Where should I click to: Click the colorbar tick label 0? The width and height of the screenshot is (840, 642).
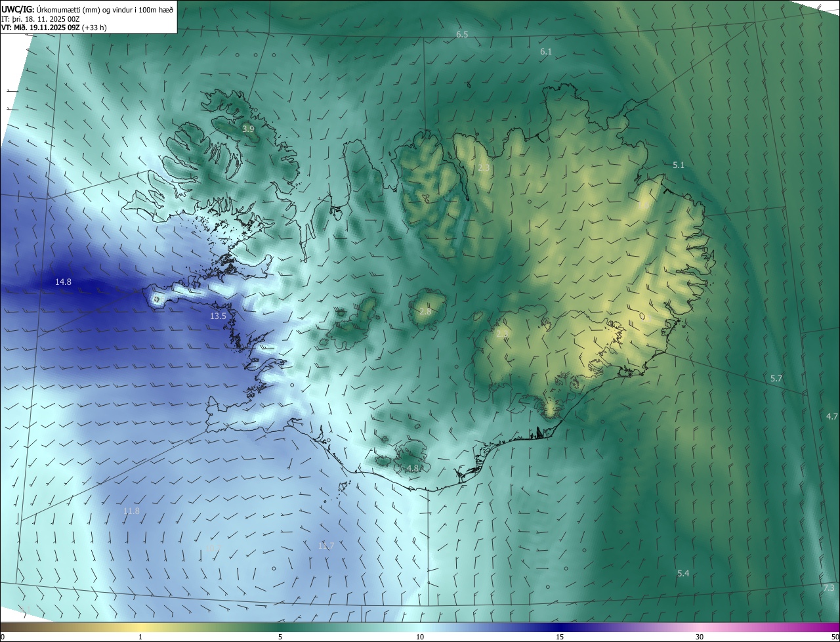3,637
